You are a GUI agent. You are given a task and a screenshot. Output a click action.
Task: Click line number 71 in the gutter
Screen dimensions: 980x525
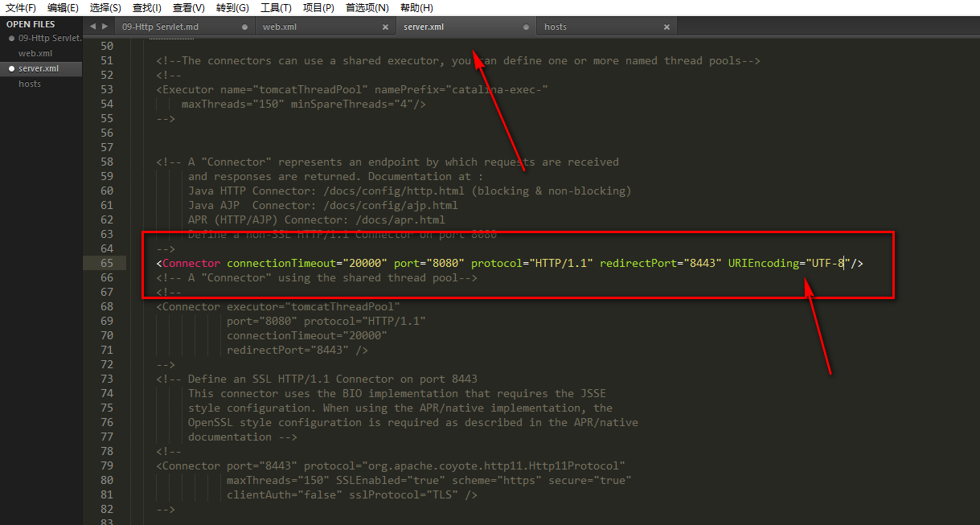[x=108, y=350]
